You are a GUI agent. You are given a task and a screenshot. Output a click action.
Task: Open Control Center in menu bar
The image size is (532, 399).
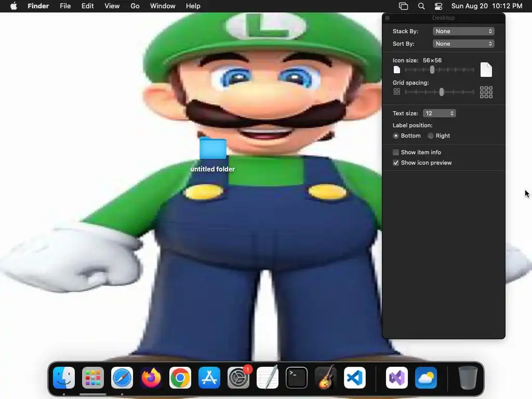click(438, 6)
